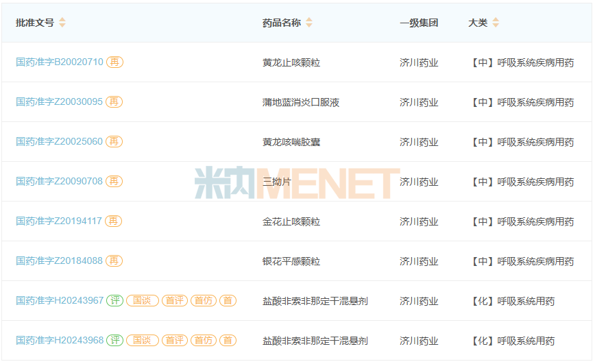This screenshot has width=595, height=364.
Task: Open approval number 国药准字H20243967
Action: [60, 301]
